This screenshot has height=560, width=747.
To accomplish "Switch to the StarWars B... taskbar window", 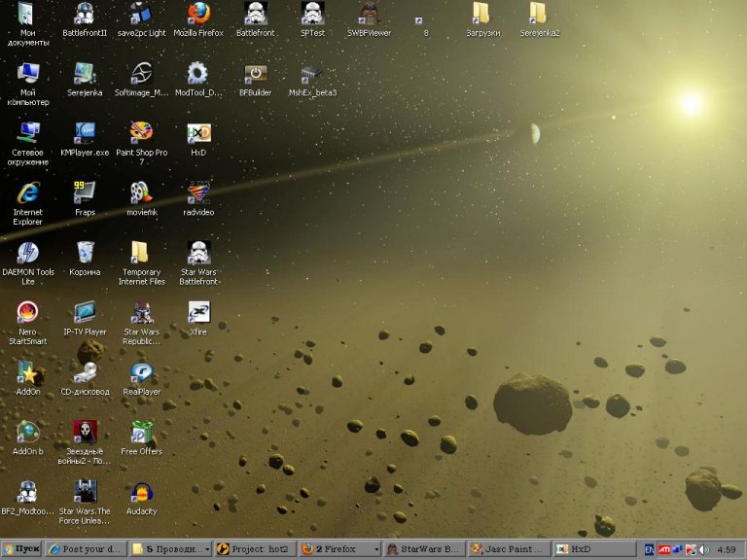I will click(424, 549).
